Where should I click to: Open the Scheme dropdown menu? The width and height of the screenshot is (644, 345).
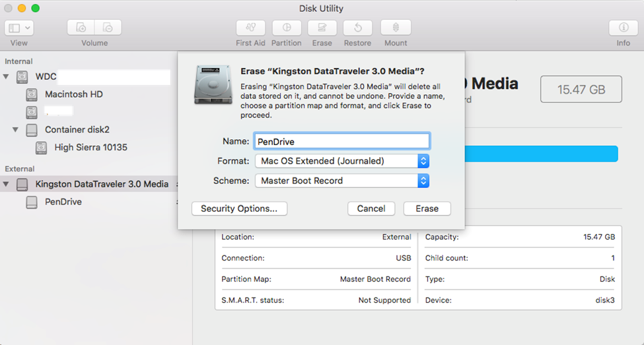click(342, 181)
